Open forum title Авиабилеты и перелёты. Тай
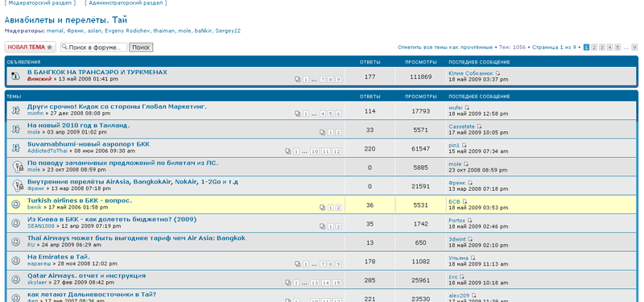 (x=66, y=20)
